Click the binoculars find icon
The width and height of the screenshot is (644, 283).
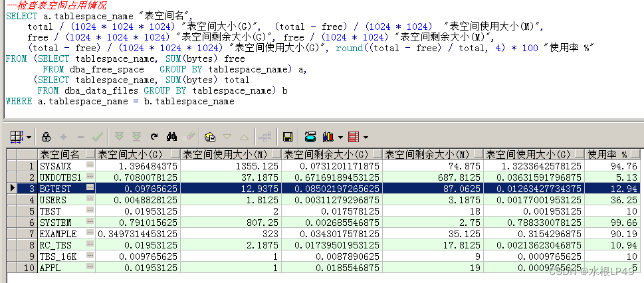coord(171,137)
